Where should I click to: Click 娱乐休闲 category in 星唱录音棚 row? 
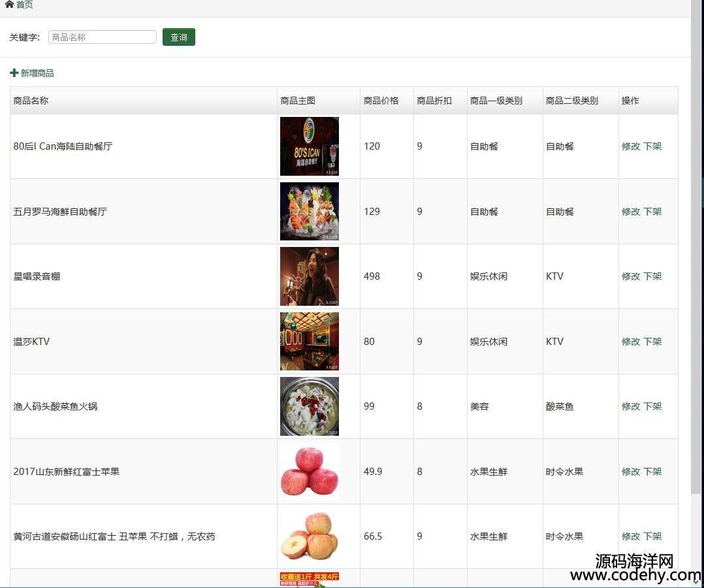pyautogui.click(x=489, y=276)
